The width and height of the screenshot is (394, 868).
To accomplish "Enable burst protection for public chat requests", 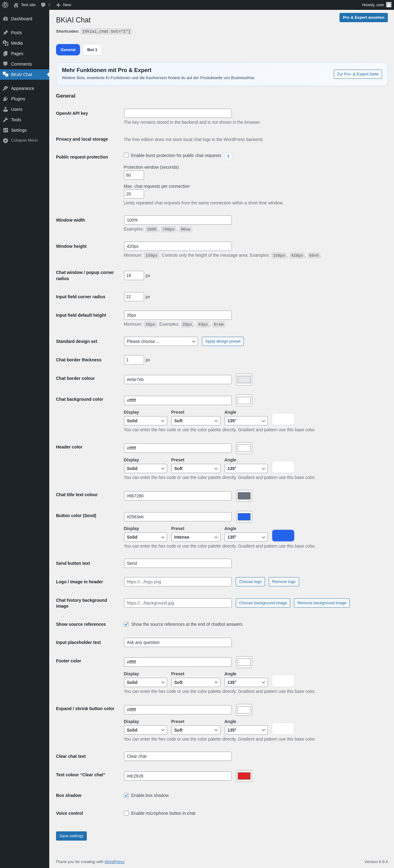I will tap(126, 155).
